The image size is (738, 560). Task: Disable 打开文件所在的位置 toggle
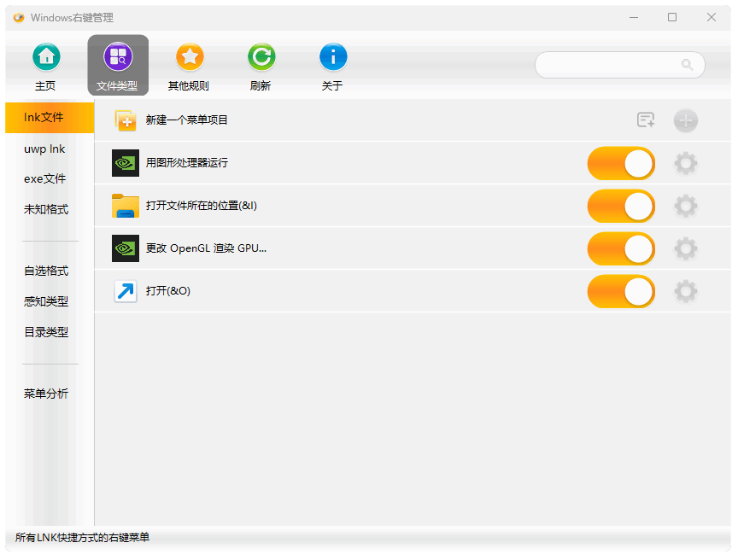click(x=621, y=206)
